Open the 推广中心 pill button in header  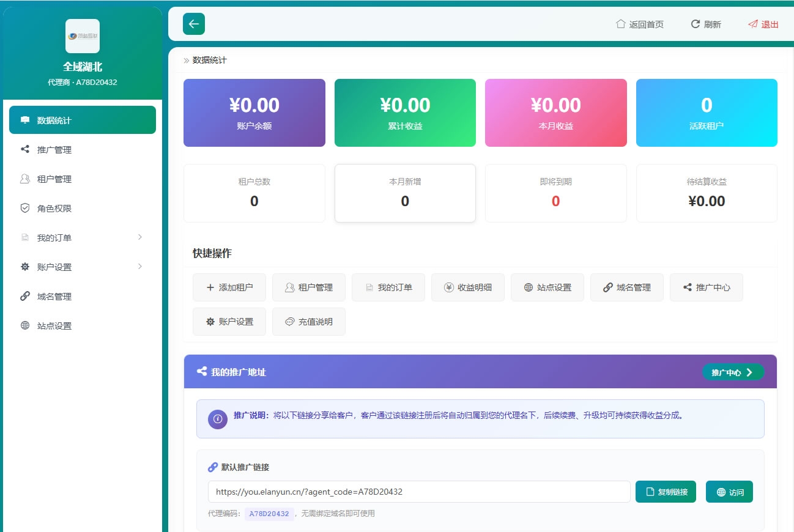(x=733, y=372)
